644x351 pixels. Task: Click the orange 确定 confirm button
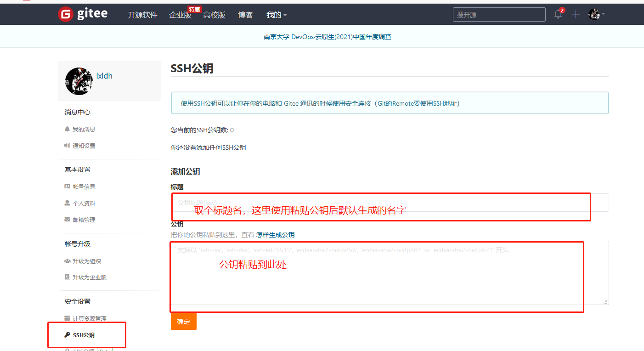tap(183, 321)
